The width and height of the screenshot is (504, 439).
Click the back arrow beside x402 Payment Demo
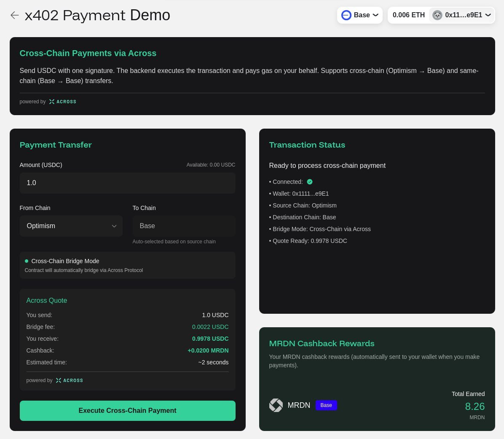(x=14, y=15)
